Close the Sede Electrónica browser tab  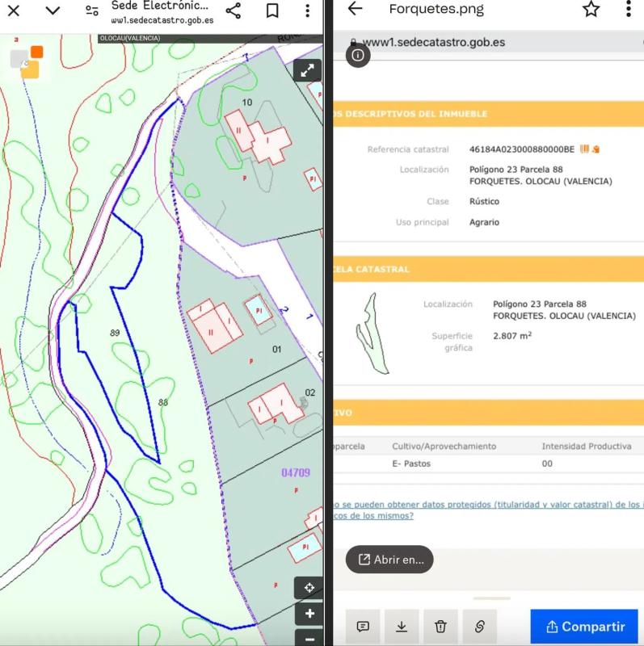click(x=14, y=10)
